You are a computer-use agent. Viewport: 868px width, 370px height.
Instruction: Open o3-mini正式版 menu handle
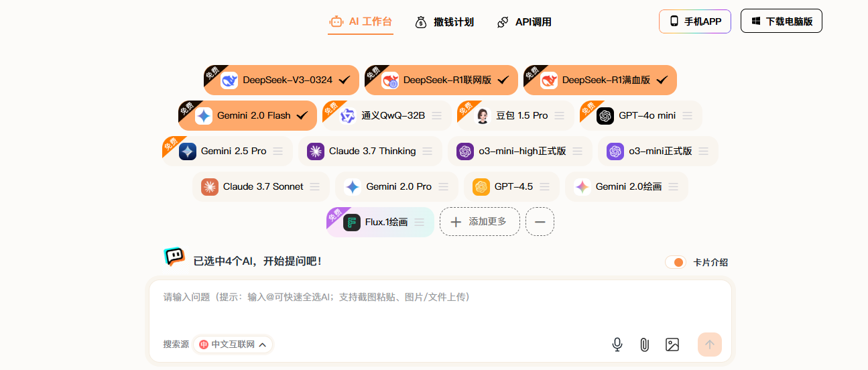point(704,151)
